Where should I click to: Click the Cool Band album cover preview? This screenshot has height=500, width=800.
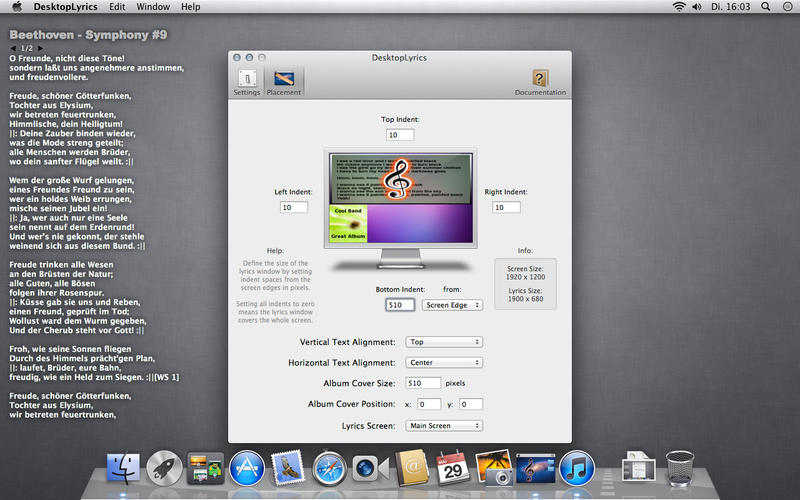[348, 223]
